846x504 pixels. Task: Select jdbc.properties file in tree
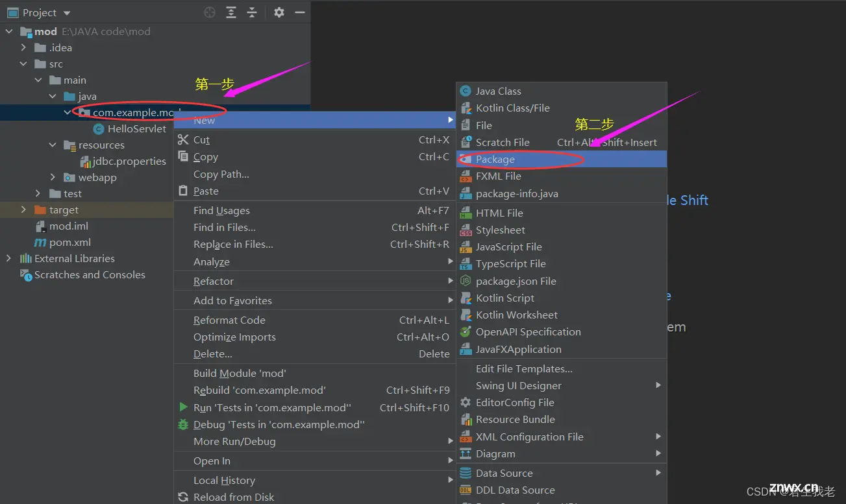[129, 161]
